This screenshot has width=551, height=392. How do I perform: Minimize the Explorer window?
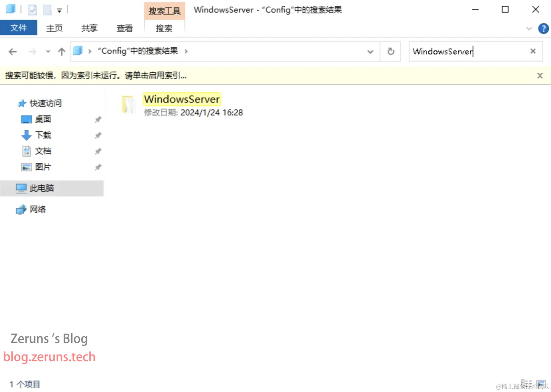475,10
